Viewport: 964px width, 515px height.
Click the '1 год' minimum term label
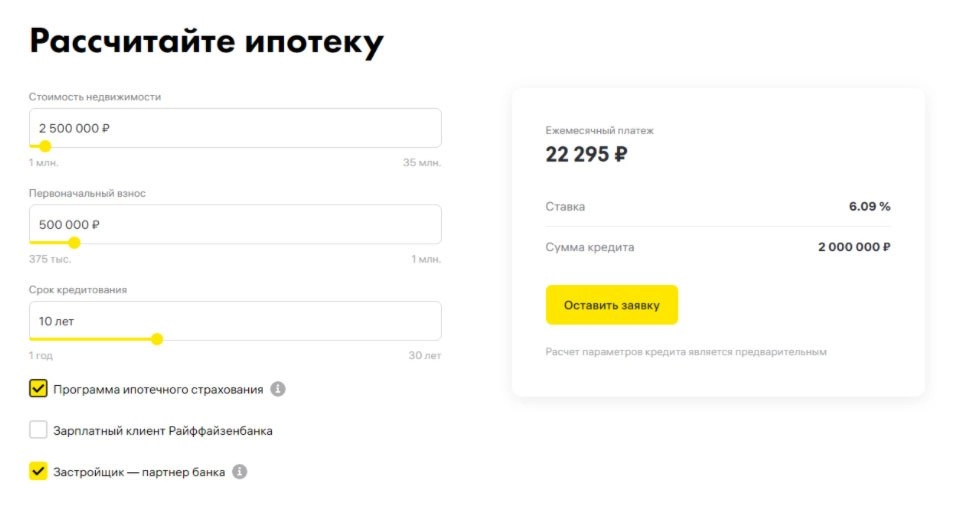[x=41, y=356]
